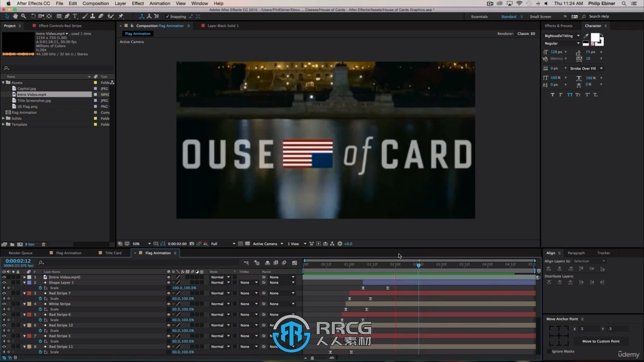Toggle Superscript text style
The image size is (644, 362).
(587, 95)
